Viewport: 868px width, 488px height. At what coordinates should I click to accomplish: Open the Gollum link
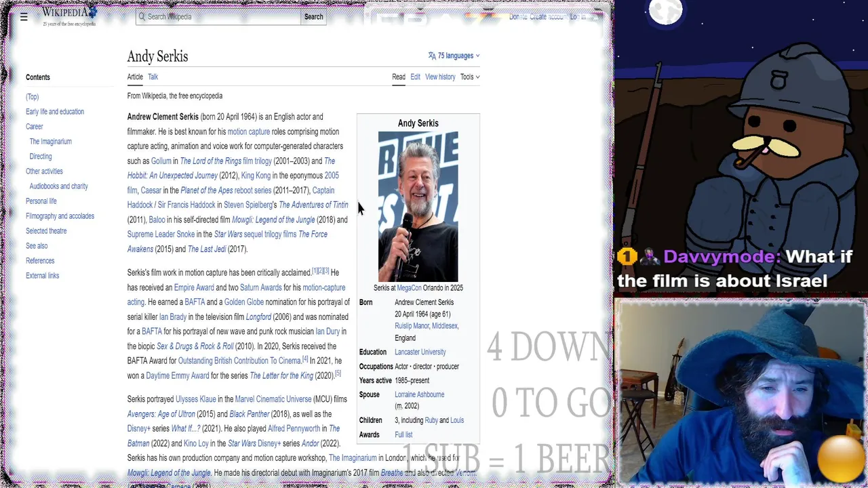[161, 161]
